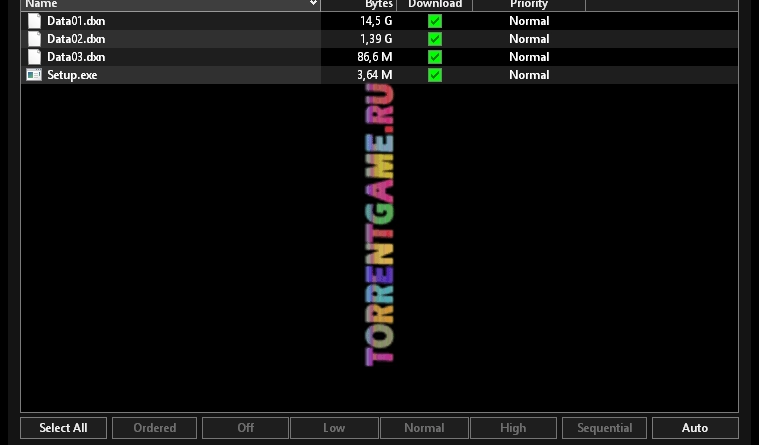Uncheck download for Data03.dxn
The height and width of the screenshot is (445, 759).
(x=435, y=57)
